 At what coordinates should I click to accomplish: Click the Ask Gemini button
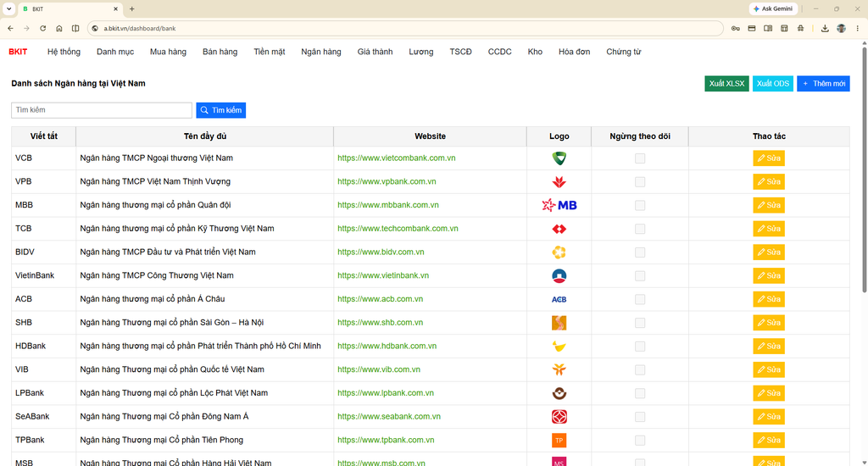coord(773,8)
